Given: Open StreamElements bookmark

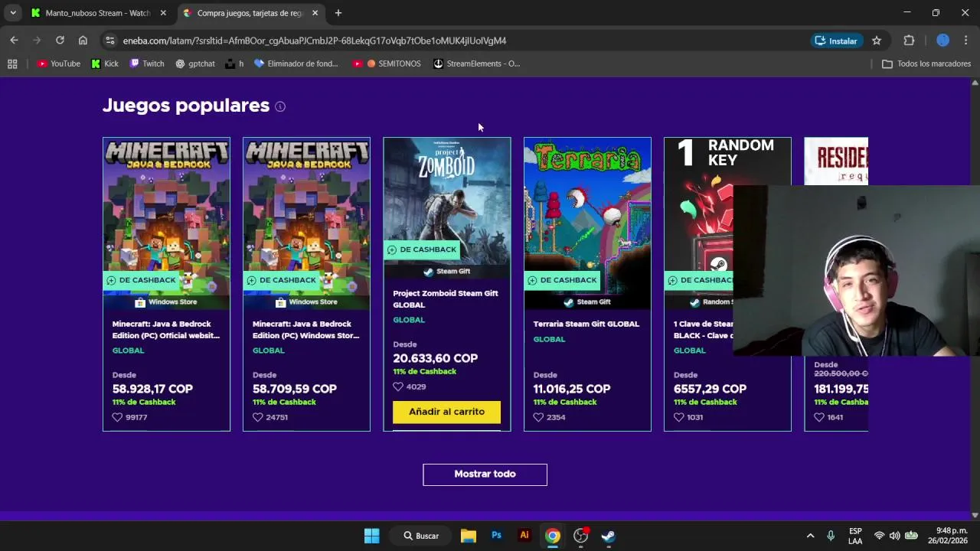Looking at the screenshot, I should [x=476, y=64].
